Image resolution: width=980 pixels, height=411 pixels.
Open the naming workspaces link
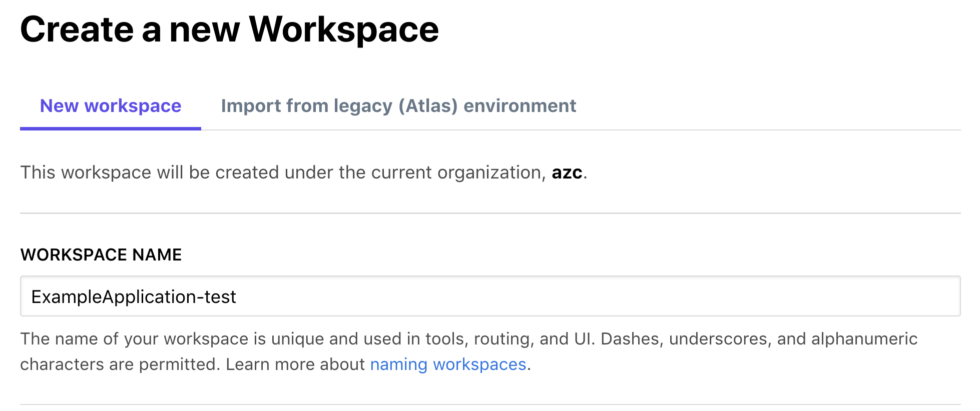[448, 364]
